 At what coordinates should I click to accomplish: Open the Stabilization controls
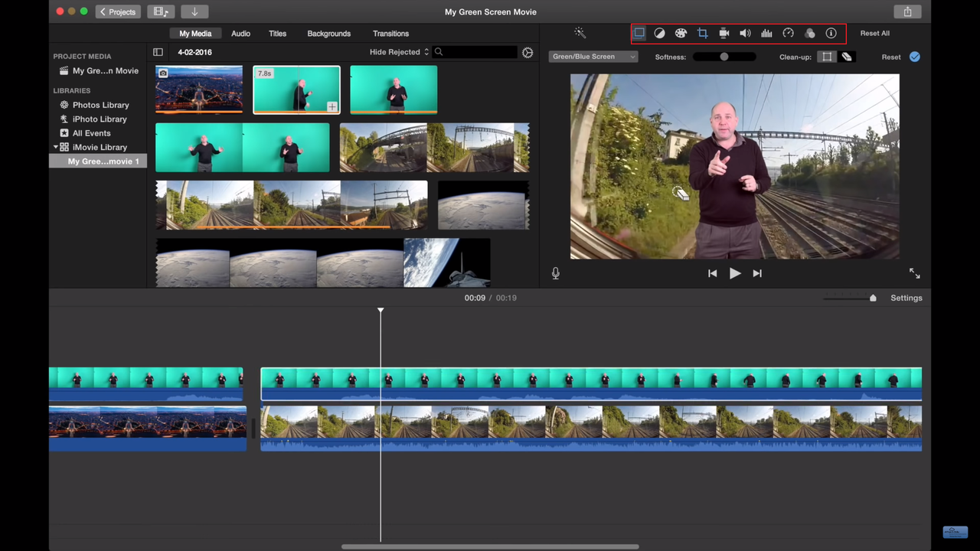(724, 33)
